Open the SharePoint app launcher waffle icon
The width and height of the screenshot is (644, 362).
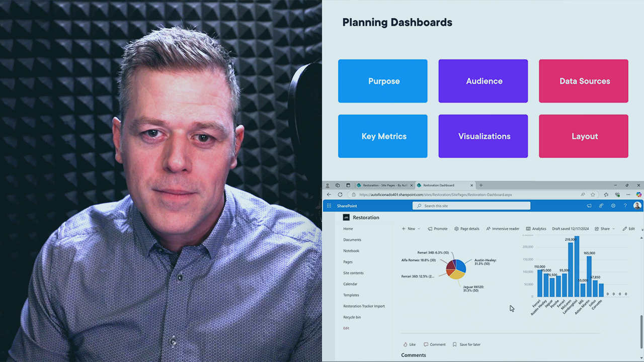tap(329, 206)
